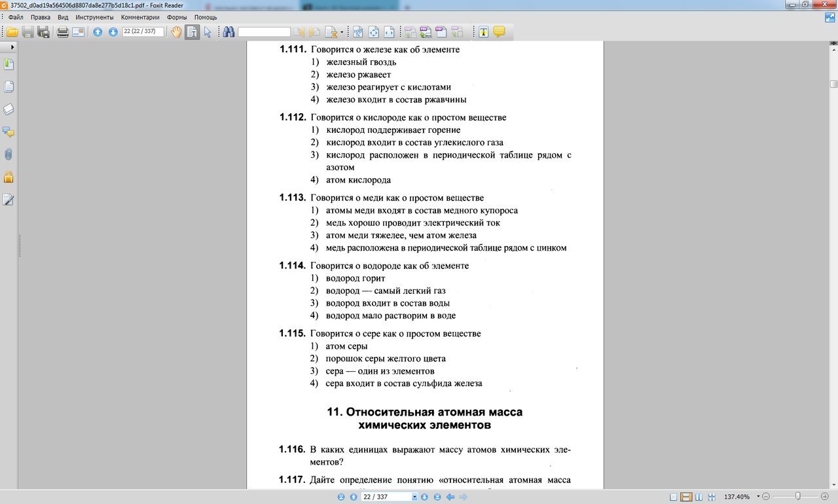Open the page number dropdown at bottom
This screenshot has width=838, height=504.
414,497
